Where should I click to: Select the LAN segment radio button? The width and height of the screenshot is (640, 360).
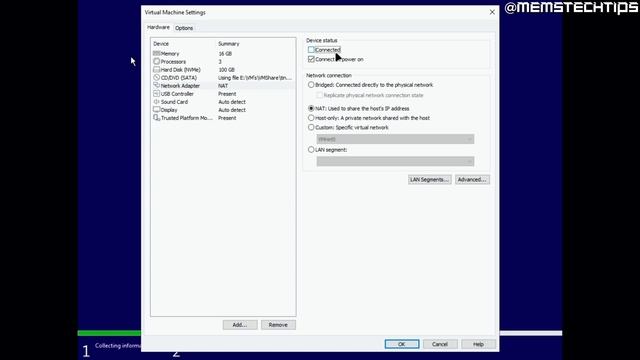pos(311,150)
